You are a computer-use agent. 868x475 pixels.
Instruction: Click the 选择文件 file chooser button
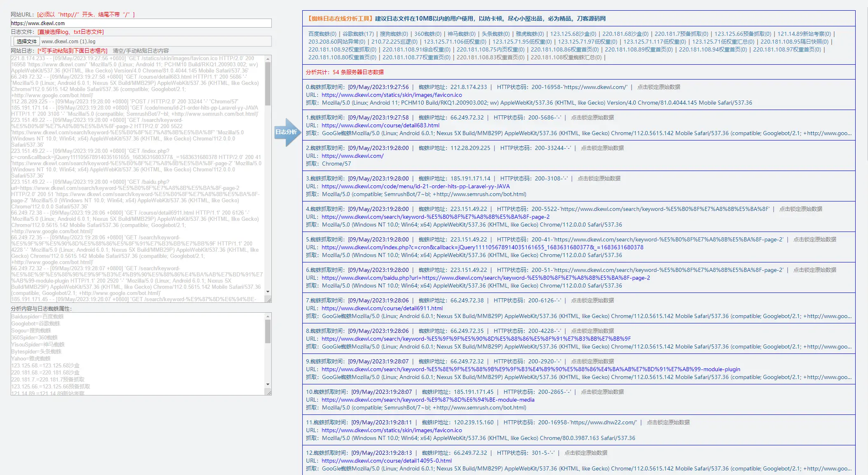(27, 41)
